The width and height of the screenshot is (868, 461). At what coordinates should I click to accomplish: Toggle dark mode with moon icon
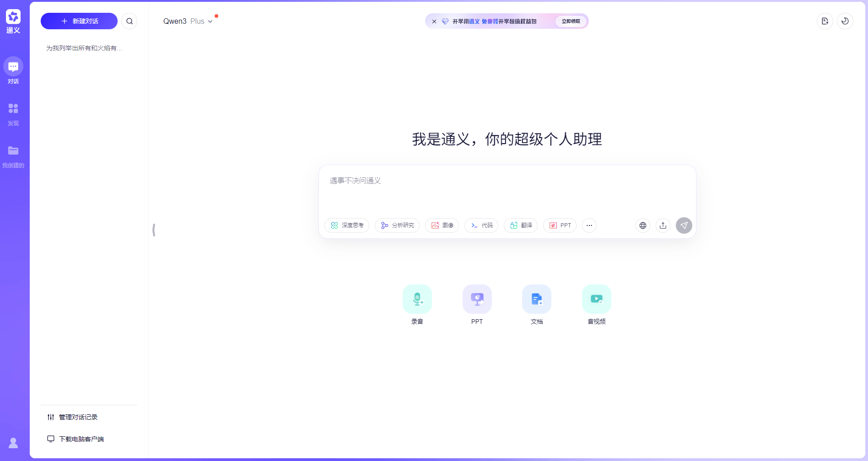(x=845, y=21)
